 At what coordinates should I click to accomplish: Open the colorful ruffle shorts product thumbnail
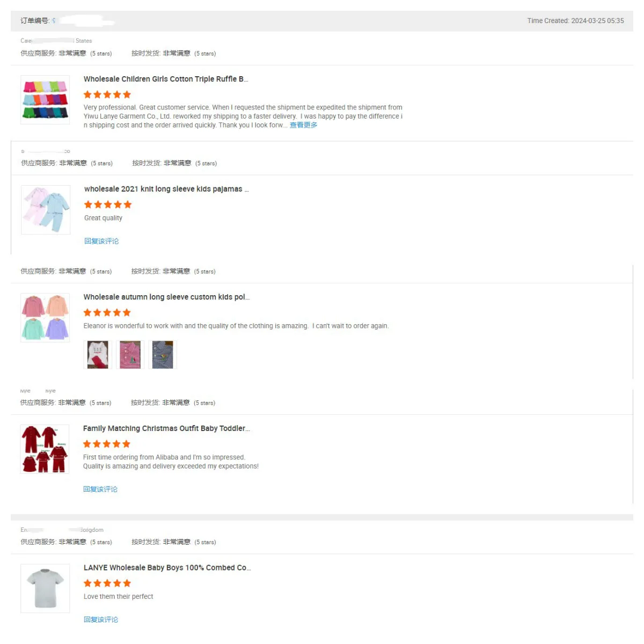45,100
